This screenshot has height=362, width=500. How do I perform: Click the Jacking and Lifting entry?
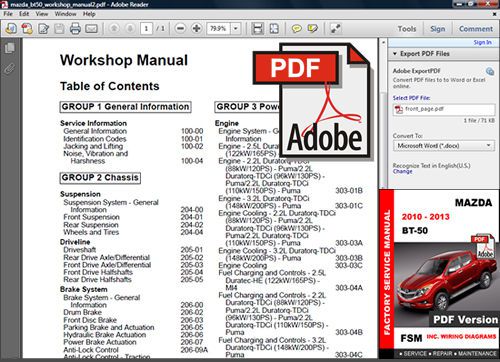(x=93, y=146)
